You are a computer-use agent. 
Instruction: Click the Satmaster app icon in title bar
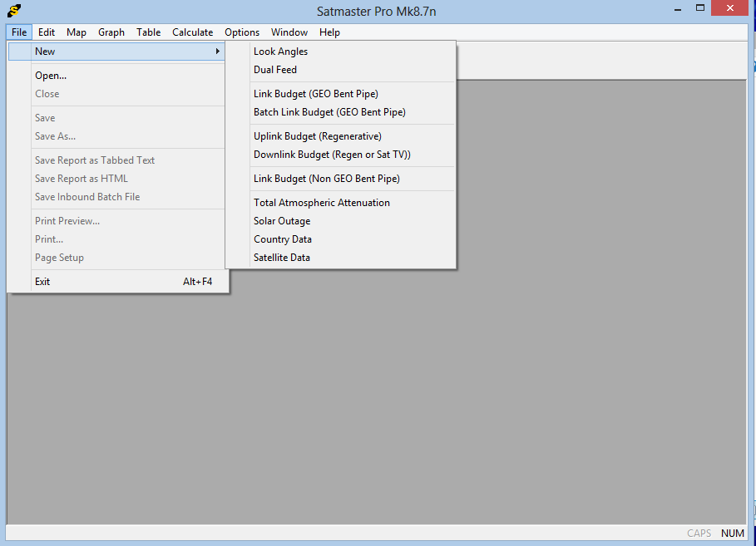[x=14, y=10]
